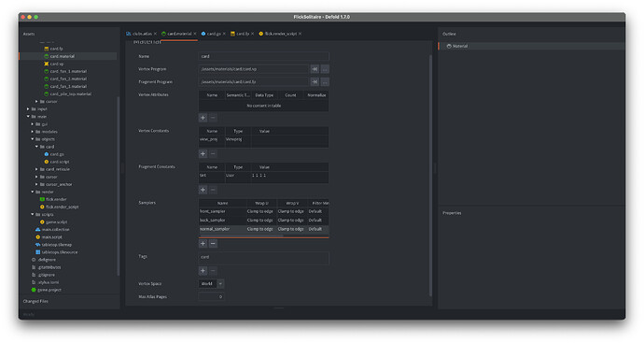This screenshot has height=343, width=644.
Task: Click the card.fp file icon in Assets
Action: coord(47,49)
